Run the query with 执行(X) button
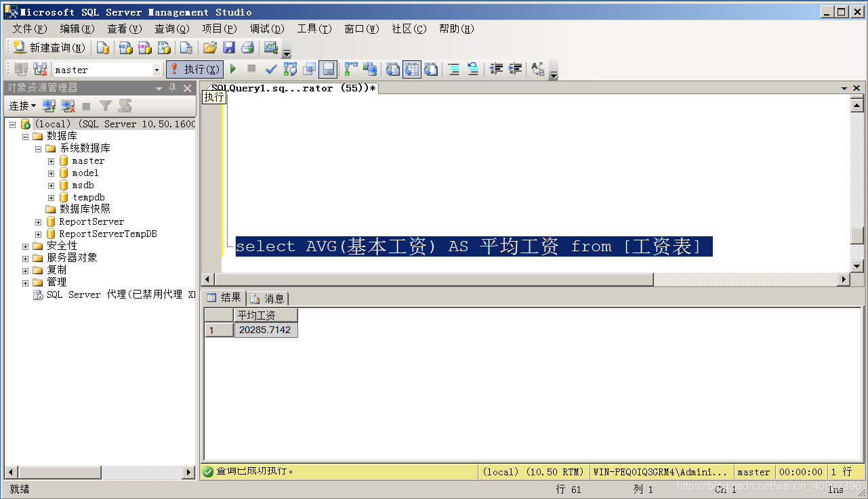The image size is (868, 499). [x=194, y=69]
